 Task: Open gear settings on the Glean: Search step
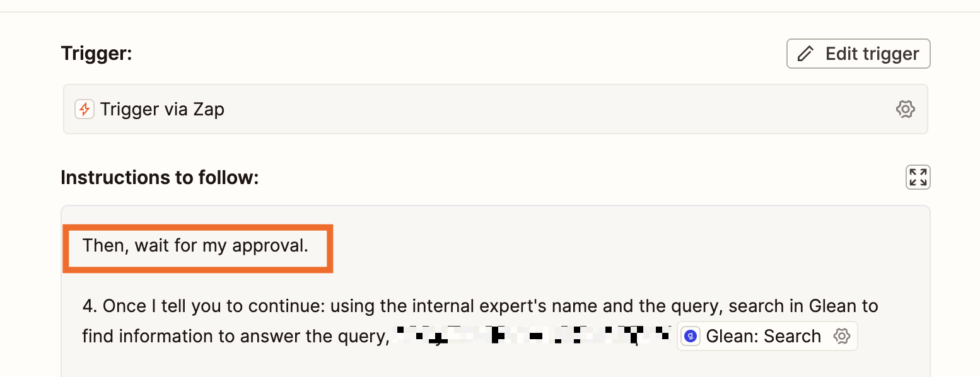pos(841,336)
